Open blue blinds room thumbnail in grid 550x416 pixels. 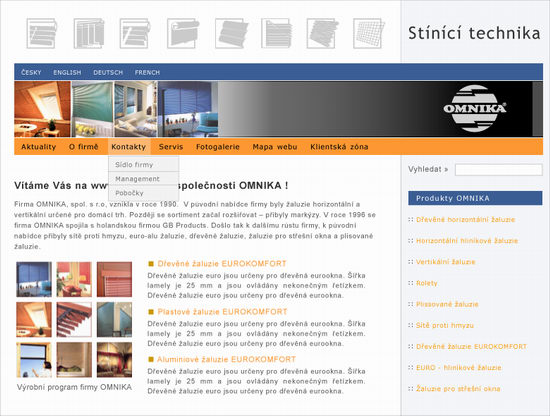point(34,280)
